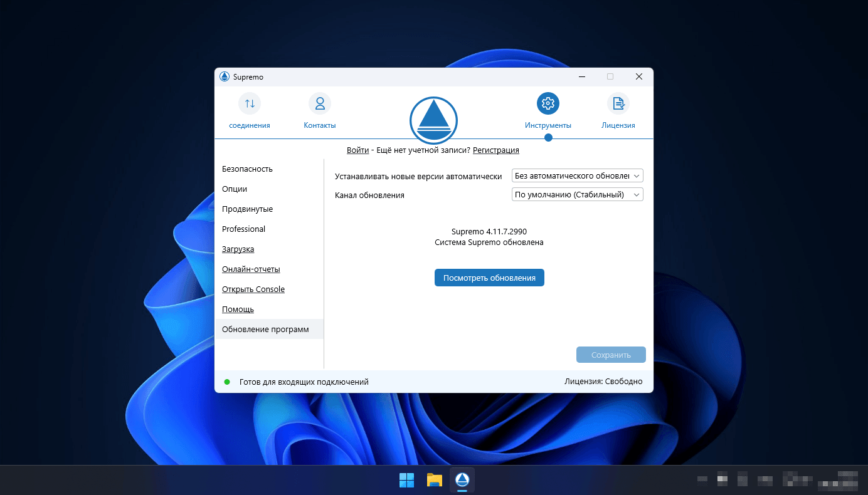Click the Supremo 4.11.7.2990 version text
Viewport: 868px width, 495px height.
(489, 232)
